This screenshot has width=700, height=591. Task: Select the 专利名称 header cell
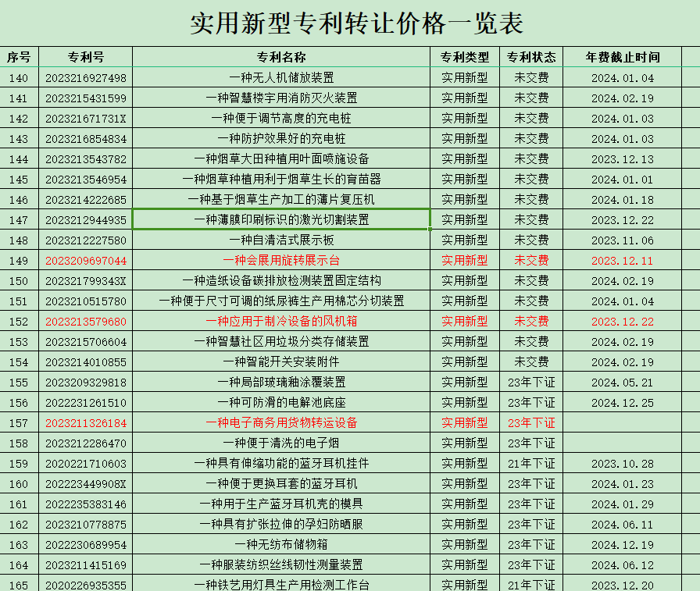pyautogui.click(x=281, y=57)
